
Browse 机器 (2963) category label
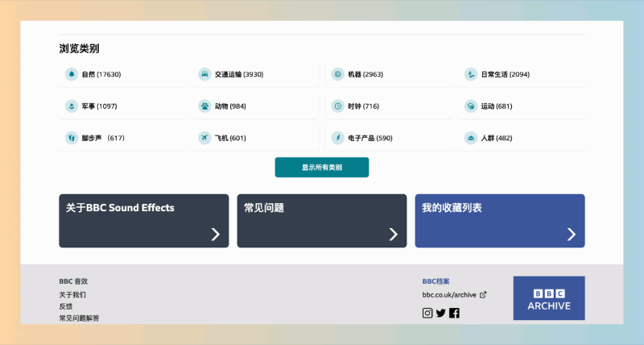pyautogui.click(x=365, y=74)
